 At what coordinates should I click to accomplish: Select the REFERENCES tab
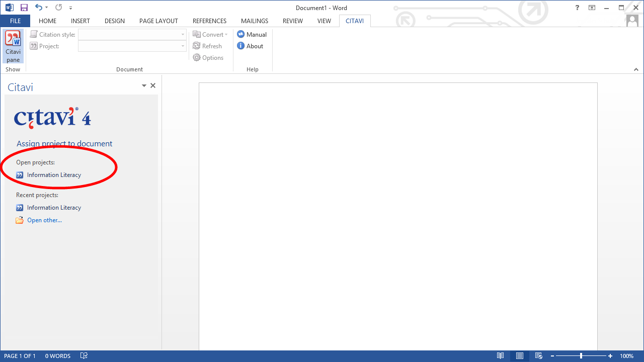click(x=209, y=21)
